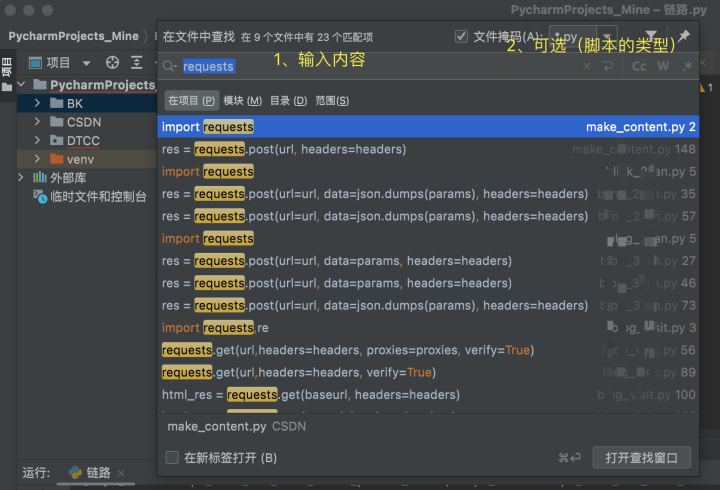The width and height of the screenshot is (720, 490).
Task: Click the warning indicator in editor corner
Action: click(x=706, y=87)
